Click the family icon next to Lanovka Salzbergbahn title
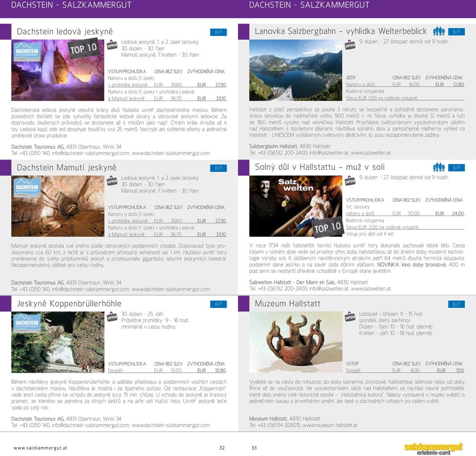 (x=439, y=31)
